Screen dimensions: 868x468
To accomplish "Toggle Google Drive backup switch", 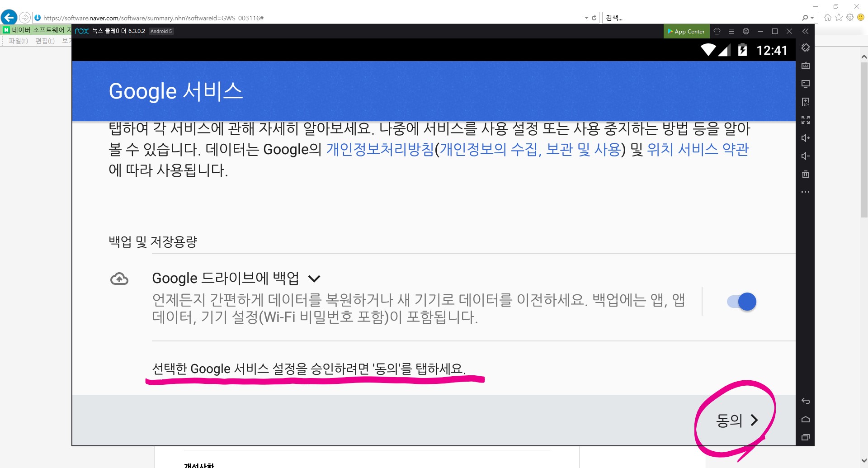I will pyautogui.click(x=741, y=302).
